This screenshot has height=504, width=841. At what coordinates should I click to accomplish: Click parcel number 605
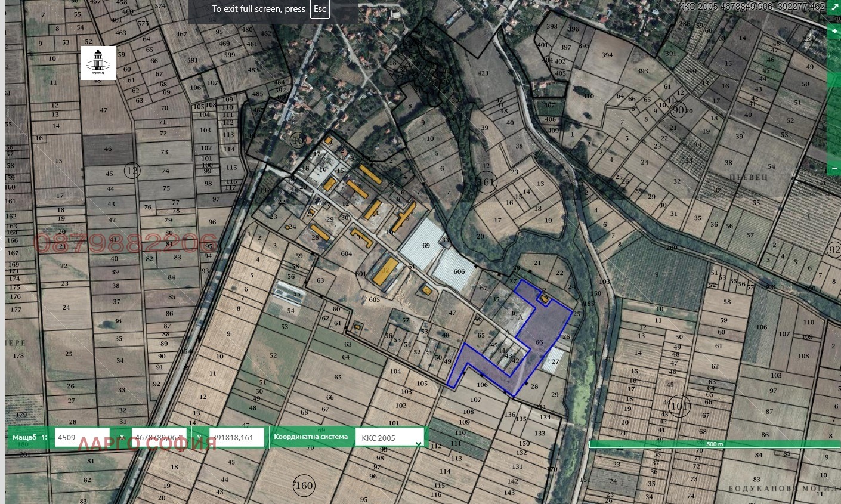pyautogui.click(x=374, y=299)
